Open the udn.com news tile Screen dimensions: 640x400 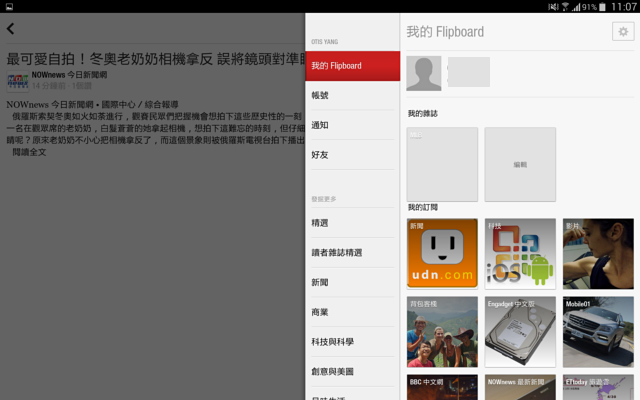click(442, 253)
